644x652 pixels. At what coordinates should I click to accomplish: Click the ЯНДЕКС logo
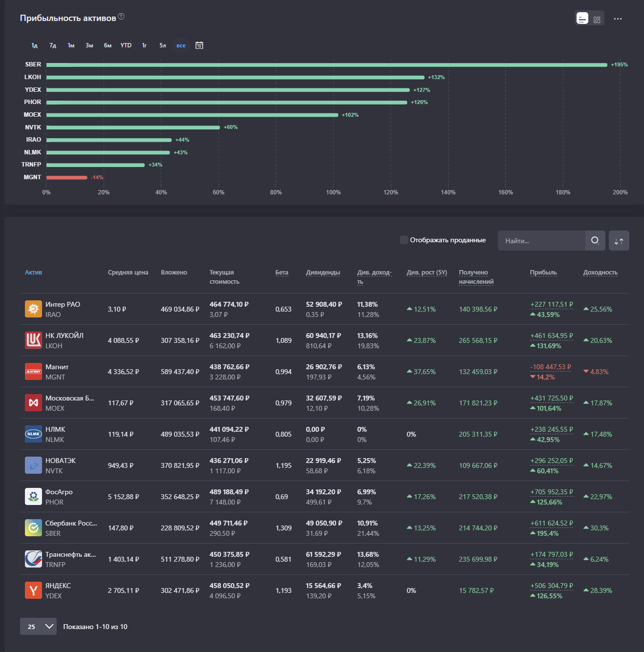click(33, 590)
